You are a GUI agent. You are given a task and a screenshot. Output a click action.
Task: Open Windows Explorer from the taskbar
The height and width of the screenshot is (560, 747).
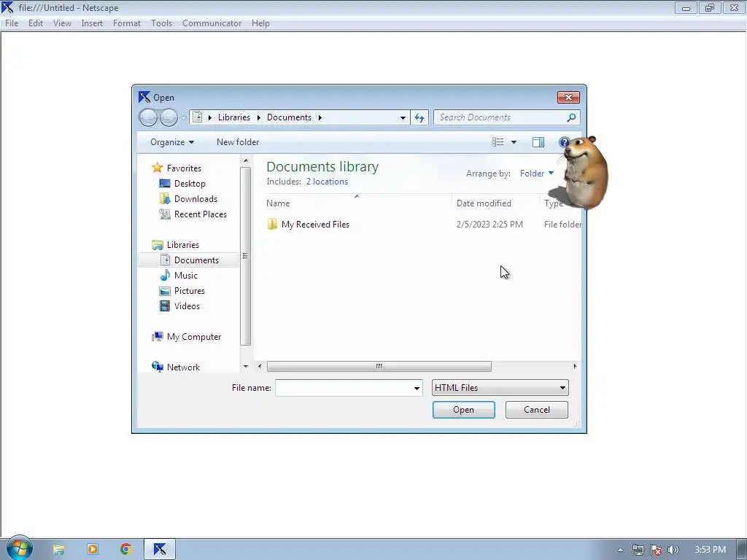pos(58,550)
